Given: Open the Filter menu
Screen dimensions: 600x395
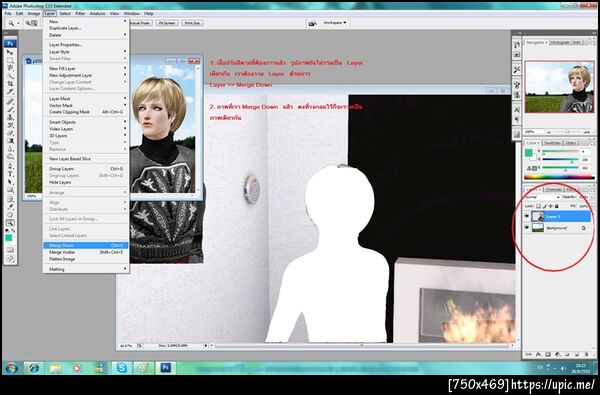Looking at the screenshot, I should (x=80, y=13).
